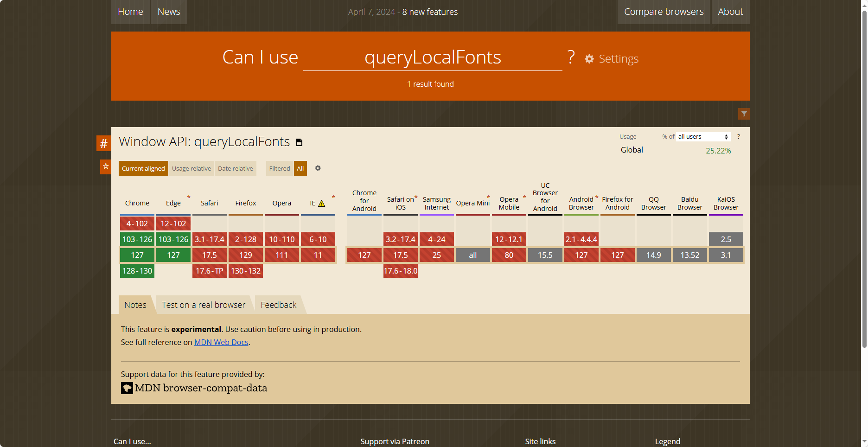Open the filter funnel icon
Viewport: 868px width, 447px height.
click(x=744, y=114)
